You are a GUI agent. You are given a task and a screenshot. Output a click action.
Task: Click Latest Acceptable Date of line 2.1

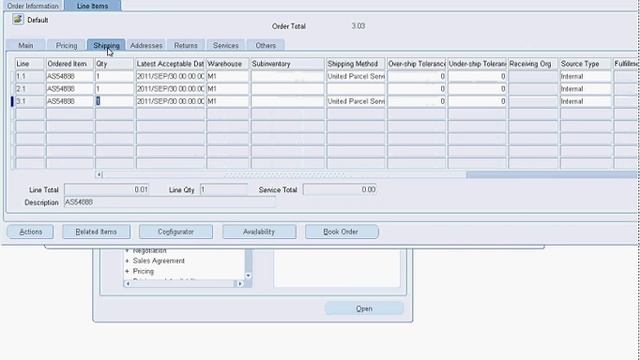170,89
